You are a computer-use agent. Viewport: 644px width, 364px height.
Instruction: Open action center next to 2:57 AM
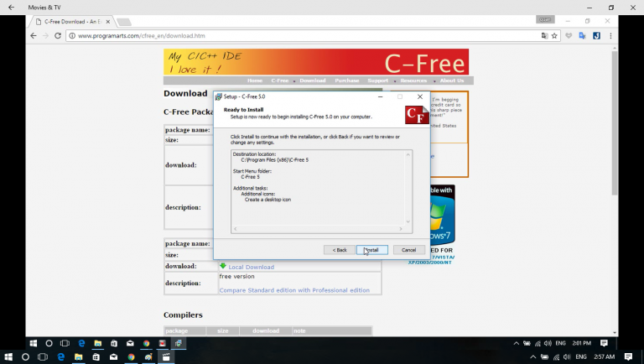pos(628,356)
